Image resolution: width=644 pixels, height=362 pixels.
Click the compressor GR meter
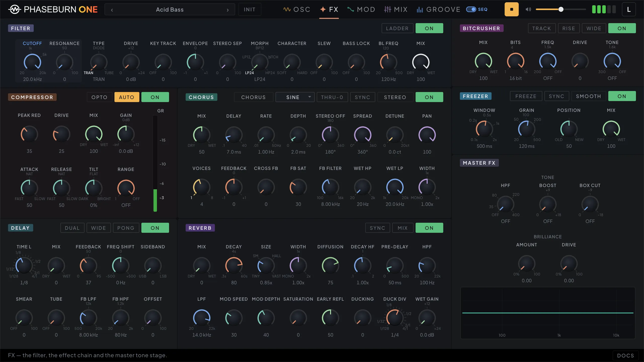155,164
